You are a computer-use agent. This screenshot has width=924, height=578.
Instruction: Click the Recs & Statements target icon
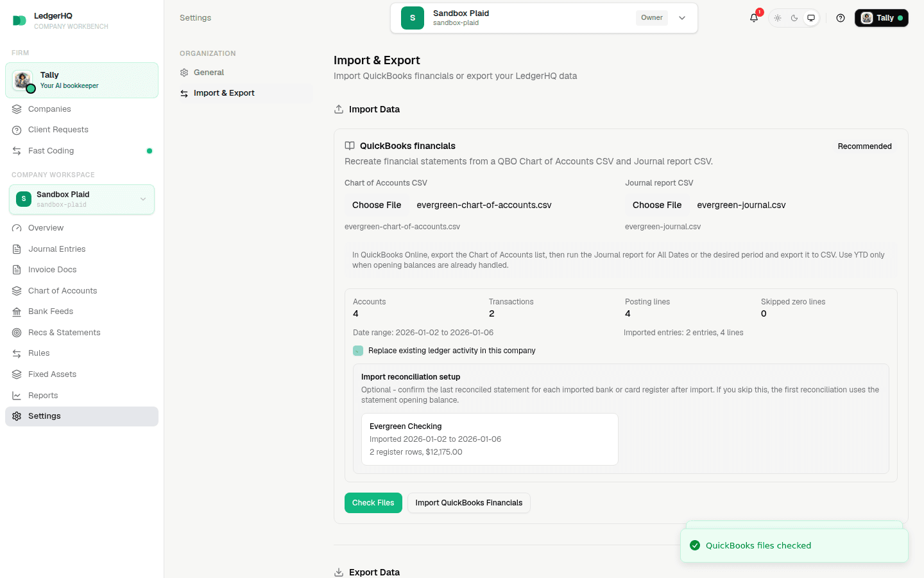click(17, 333)
